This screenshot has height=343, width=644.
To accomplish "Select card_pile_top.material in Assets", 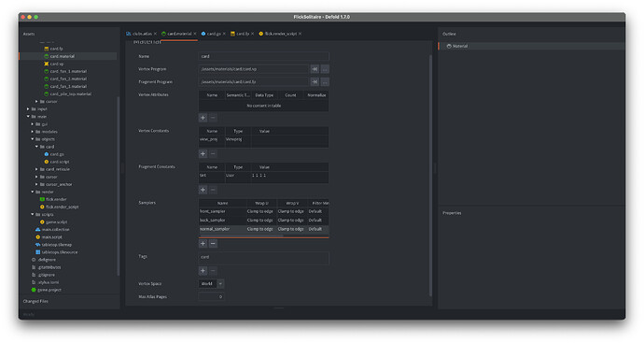I will pyautogui.click(x=71, y=93).
